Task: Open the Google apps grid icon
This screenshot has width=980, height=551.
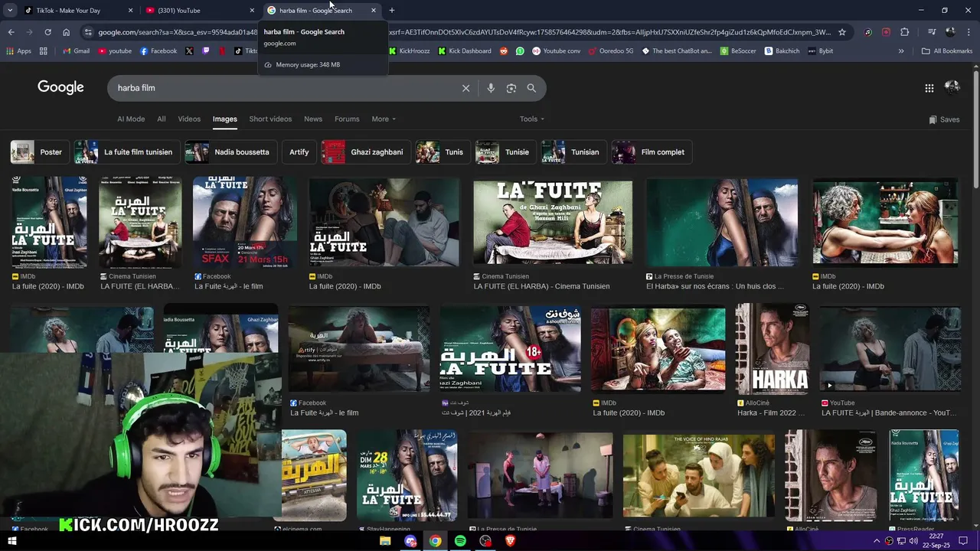Action: [929, 88]
